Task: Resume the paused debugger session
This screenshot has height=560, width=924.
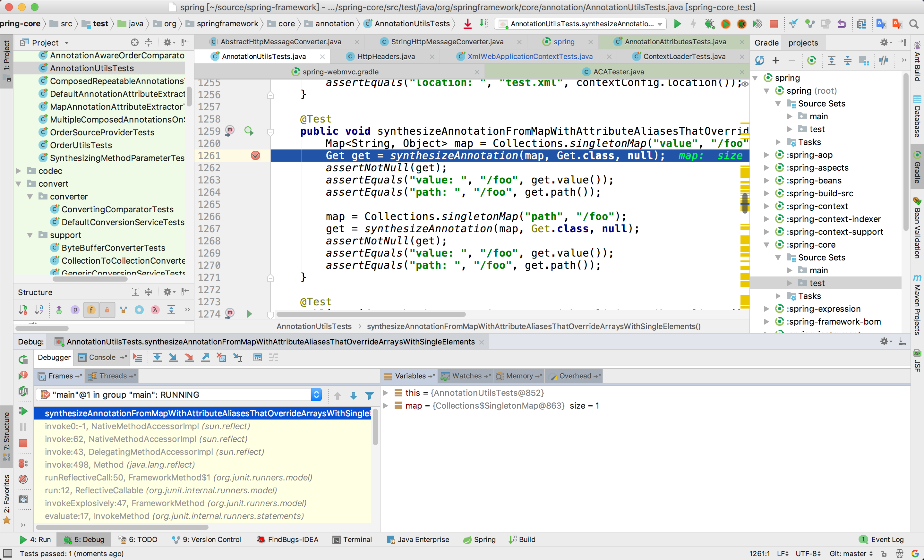Action: pyautogui.click(x=23, y=411)
